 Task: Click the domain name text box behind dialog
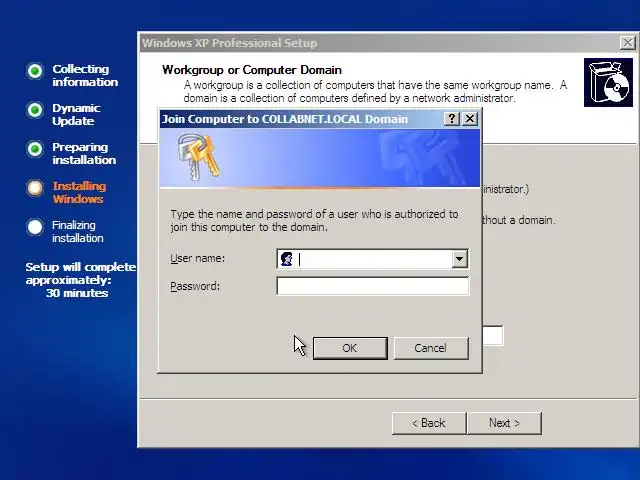493,336
